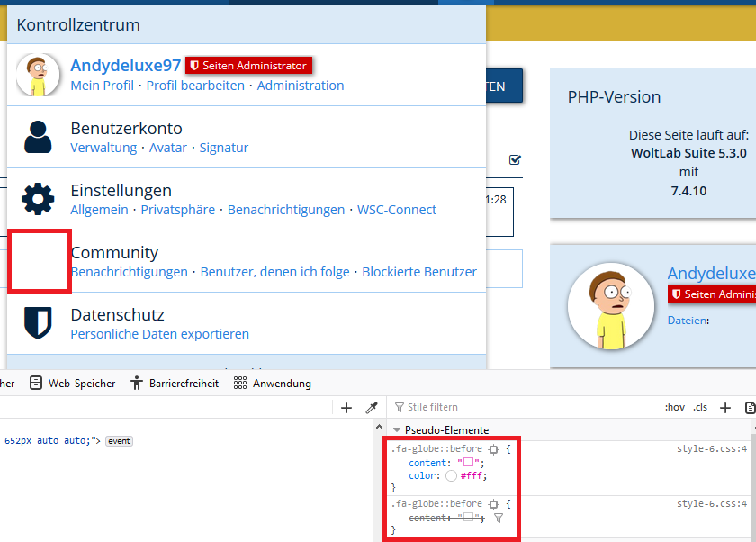Click the plus icon beside the eyedropper

click(346, 408)
